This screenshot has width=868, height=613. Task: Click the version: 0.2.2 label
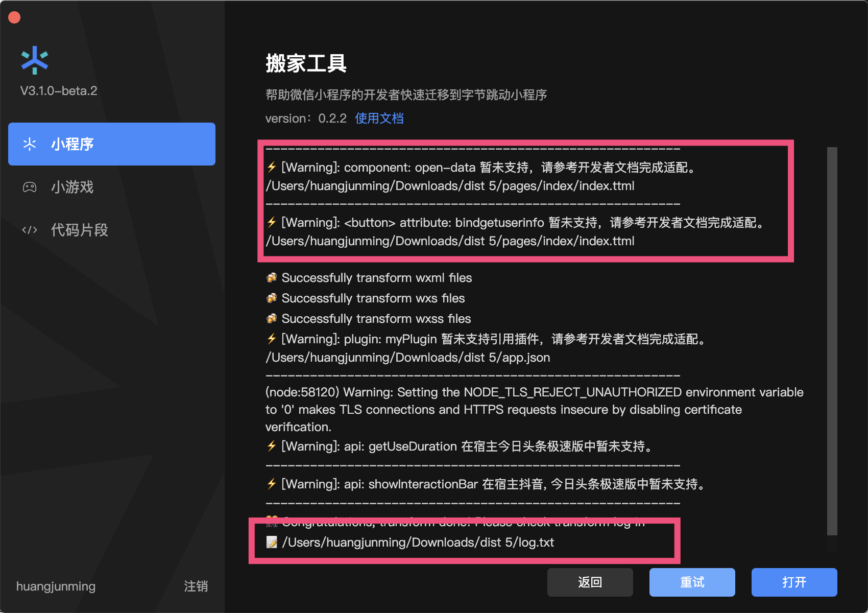(x=306, y=119)
